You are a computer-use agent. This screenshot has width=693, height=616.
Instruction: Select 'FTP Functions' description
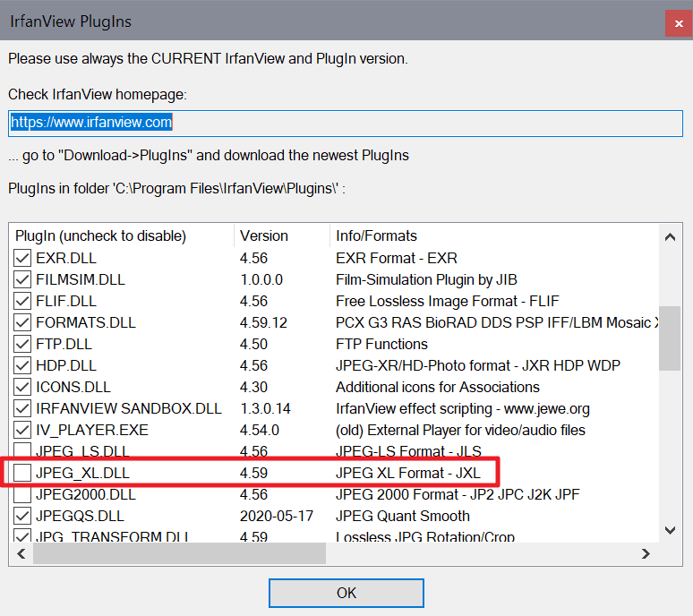[381, 344]
